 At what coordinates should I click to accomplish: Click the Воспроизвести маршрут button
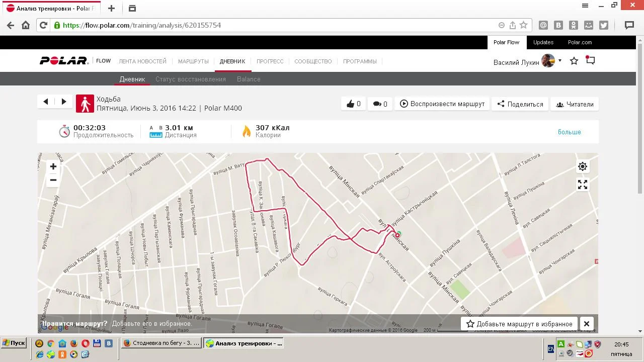coord(442,104)
